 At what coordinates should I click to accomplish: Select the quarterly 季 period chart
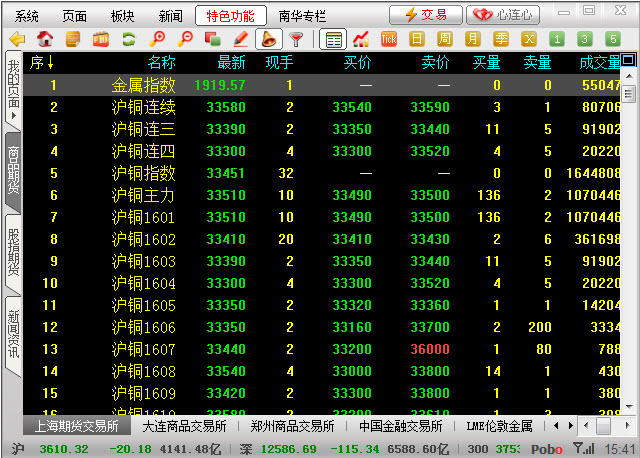pos(501,39)
